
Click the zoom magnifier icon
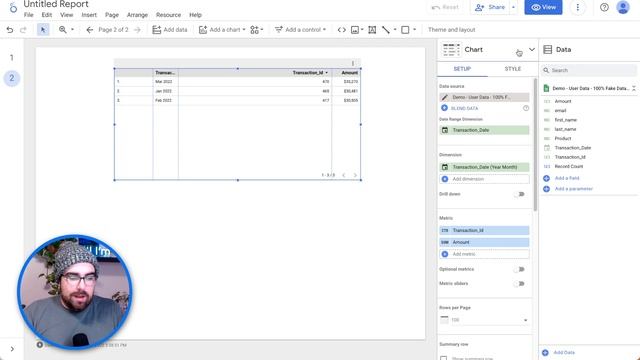(62, 30)
